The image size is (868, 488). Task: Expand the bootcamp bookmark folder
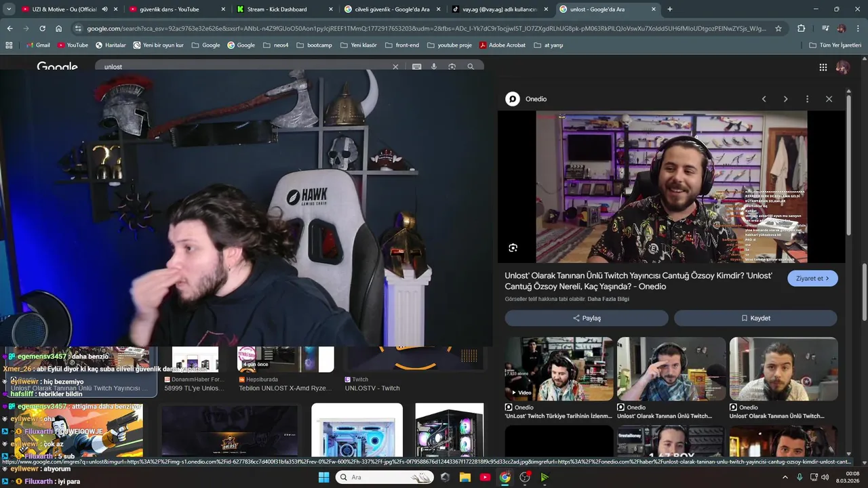314,45
